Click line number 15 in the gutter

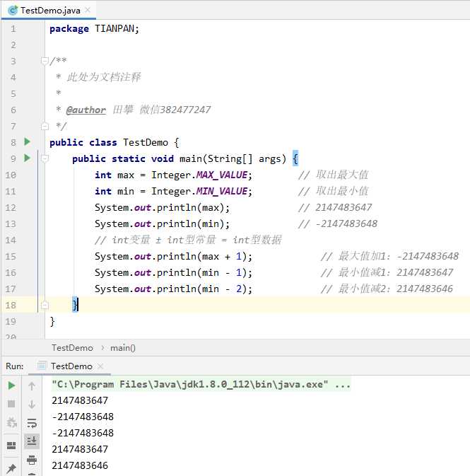[x=11, y=257]
